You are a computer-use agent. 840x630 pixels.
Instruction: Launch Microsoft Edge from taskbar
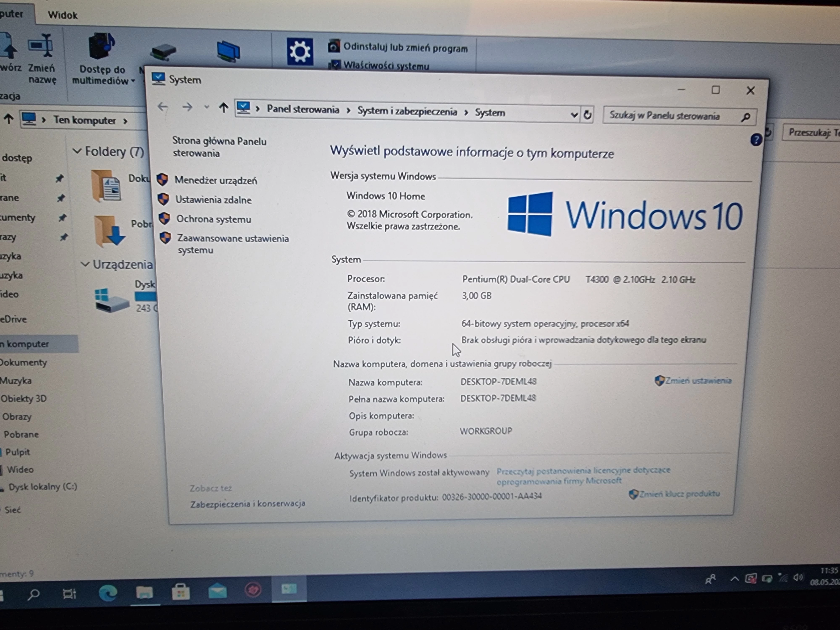click(x=108, y=593)
